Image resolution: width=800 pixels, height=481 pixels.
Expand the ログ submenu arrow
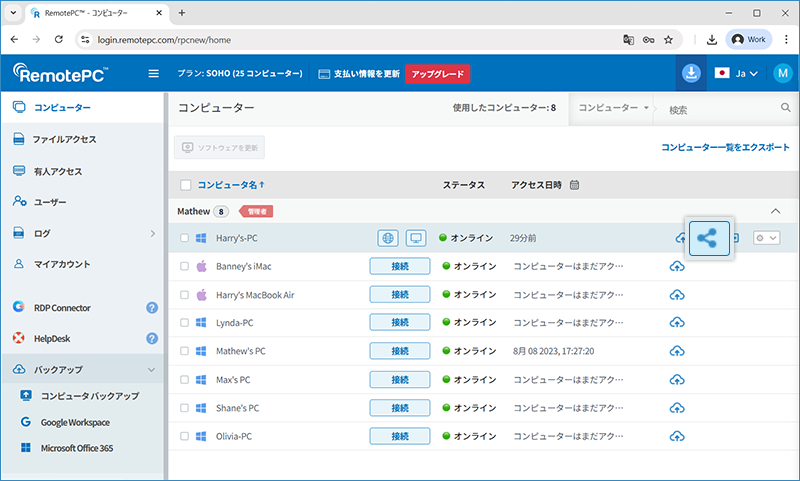pyautogui.click(x=153, y=233)
